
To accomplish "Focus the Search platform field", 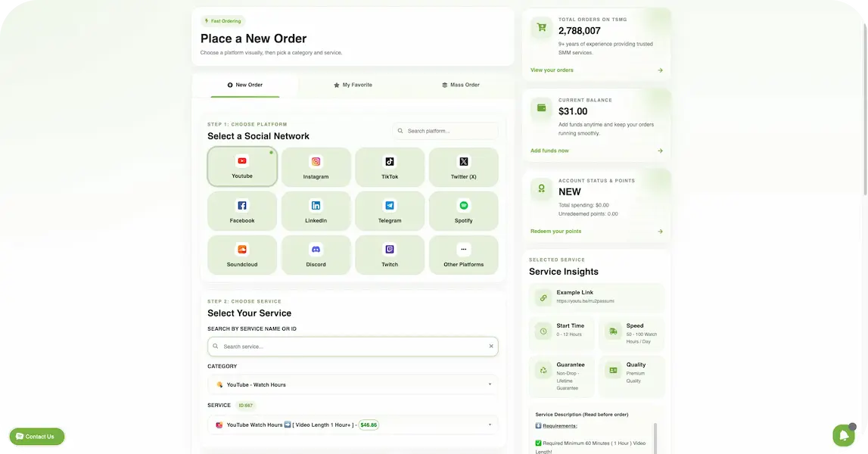I will click(446, 131).
